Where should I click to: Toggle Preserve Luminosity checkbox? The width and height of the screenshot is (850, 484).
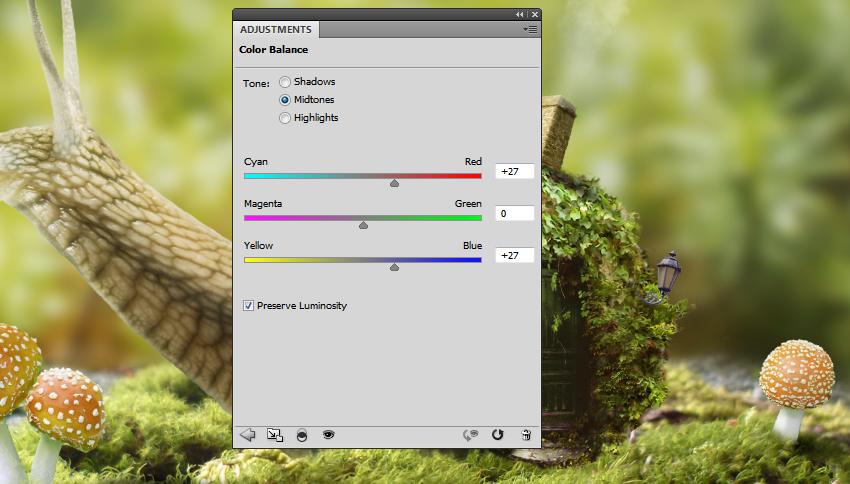pos(248,306)
